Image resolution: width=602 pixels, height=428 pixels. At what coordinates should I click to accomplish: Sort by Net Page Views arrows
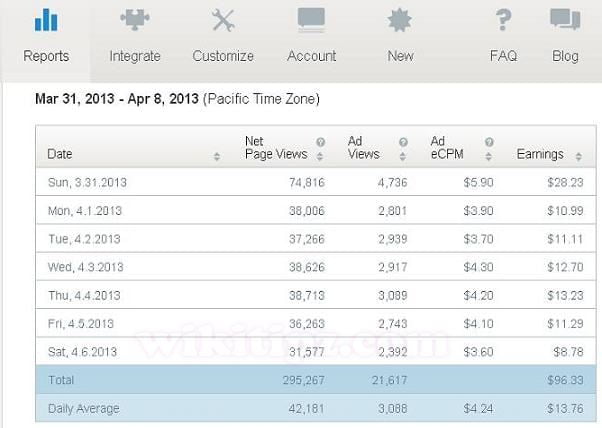tap(320, 156)
